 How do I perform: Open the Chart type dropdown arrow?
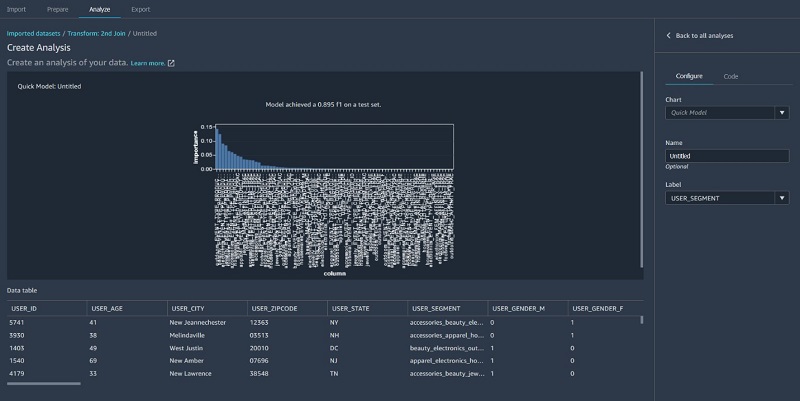pyautogui.click(x=782, y=113)
